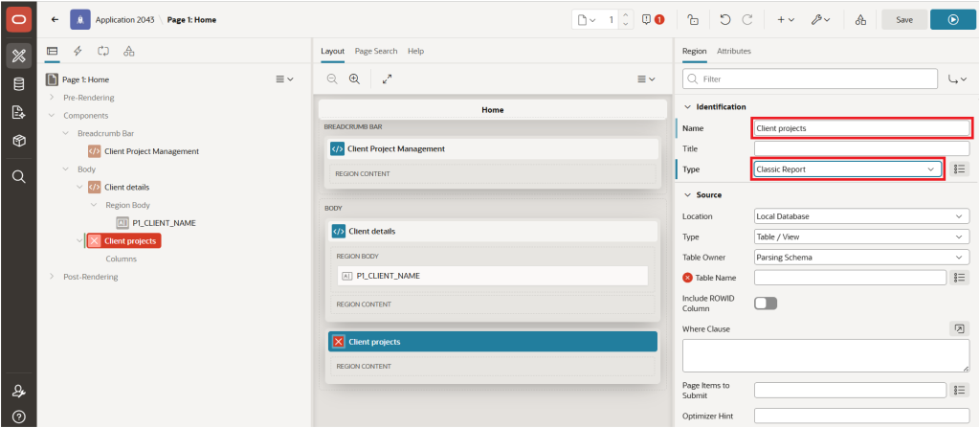Click the Application 2043 rocket icon
The image size is (980, 428).
tap(80, 19)
